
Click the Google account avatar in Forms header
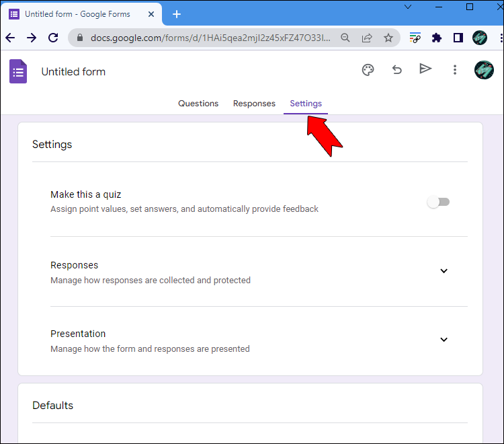point(484,70)
